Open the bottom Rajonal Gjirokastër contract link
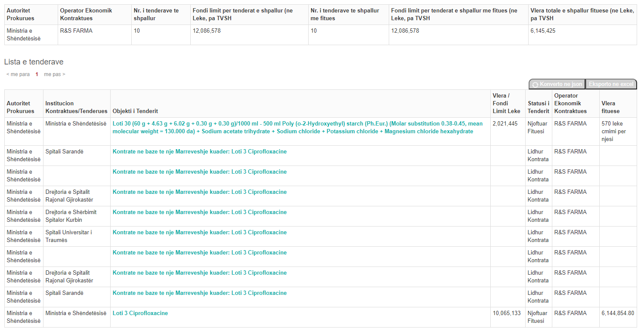The width and height of the screenshot is (644, 334). (x=199, y=273)
